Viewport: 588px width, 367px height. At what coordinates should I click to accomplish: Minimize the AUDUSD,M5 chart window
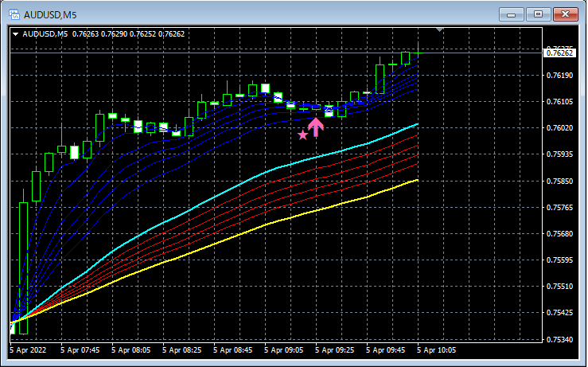pyautogui.click(x=511, y=14)
